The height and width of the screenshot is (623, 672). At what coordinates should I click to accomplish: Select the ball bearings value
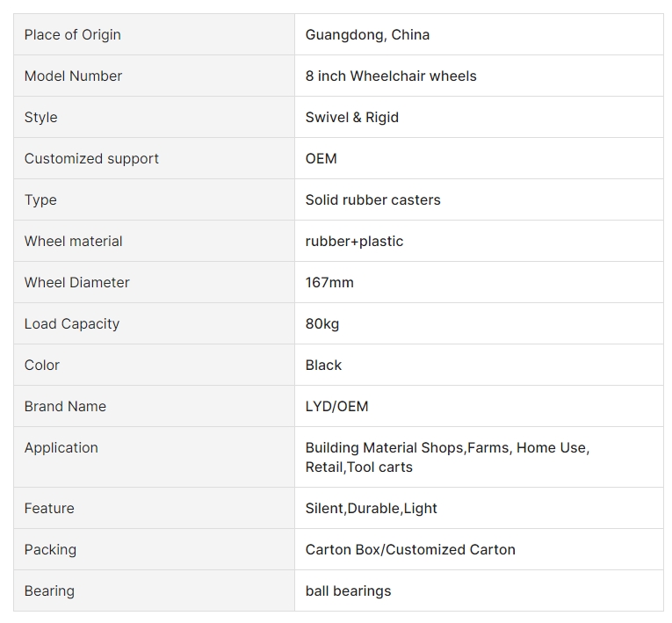[348, 590]
